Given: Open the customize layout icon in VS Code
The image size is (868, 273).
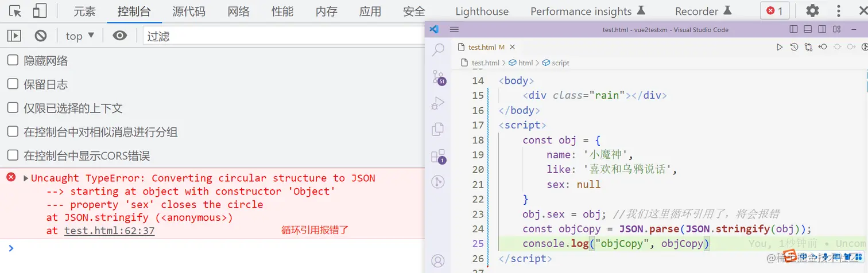Looking at the screenshot, I should [x=837, y=29].
